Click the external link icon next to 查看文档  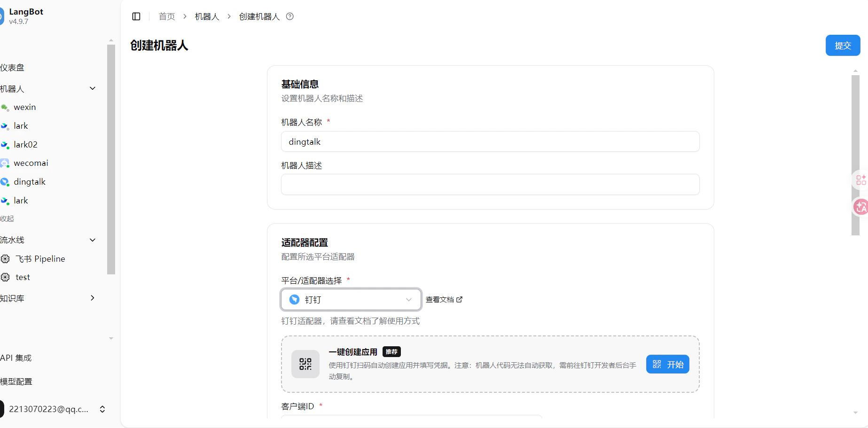coord(459,299)
